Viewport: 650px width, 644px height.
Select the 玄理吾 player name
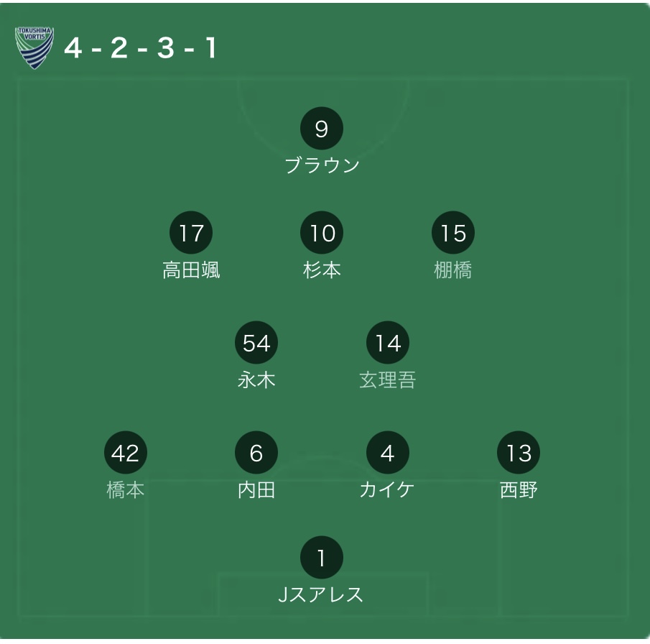pyautogui.click(x=388, y=379)
